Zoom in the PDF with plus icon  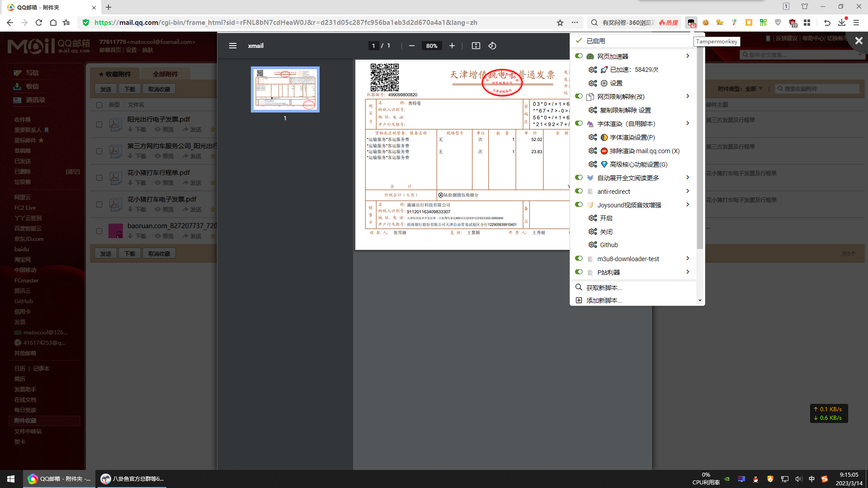tap(452, 46)
